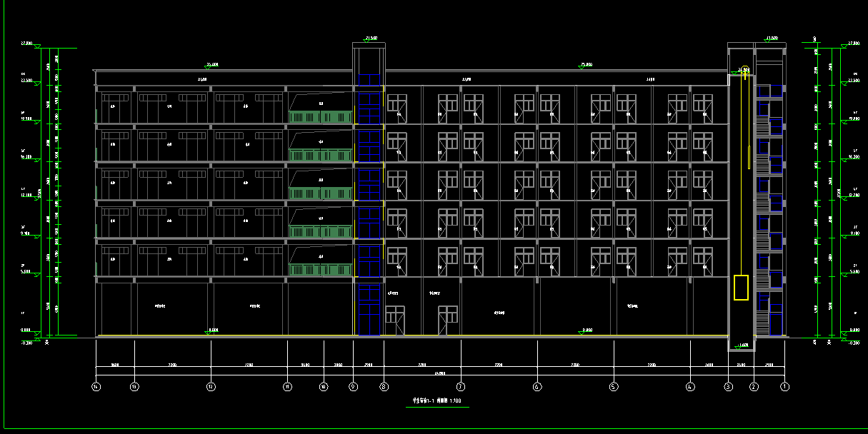Pick grid axis bubble number 6
Screen dimensions: 868x434
[x=537, y=387]
